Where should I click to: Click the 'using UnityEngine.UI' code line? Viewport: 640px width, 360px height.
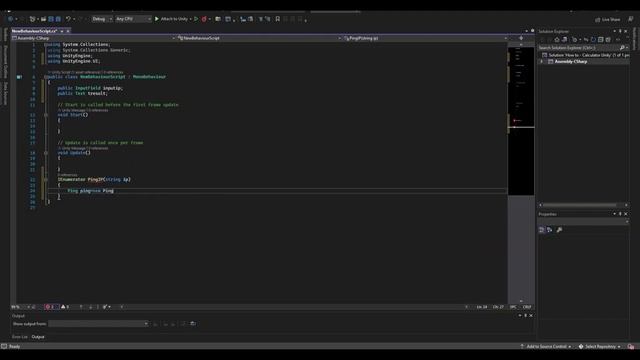click(73, 61)
